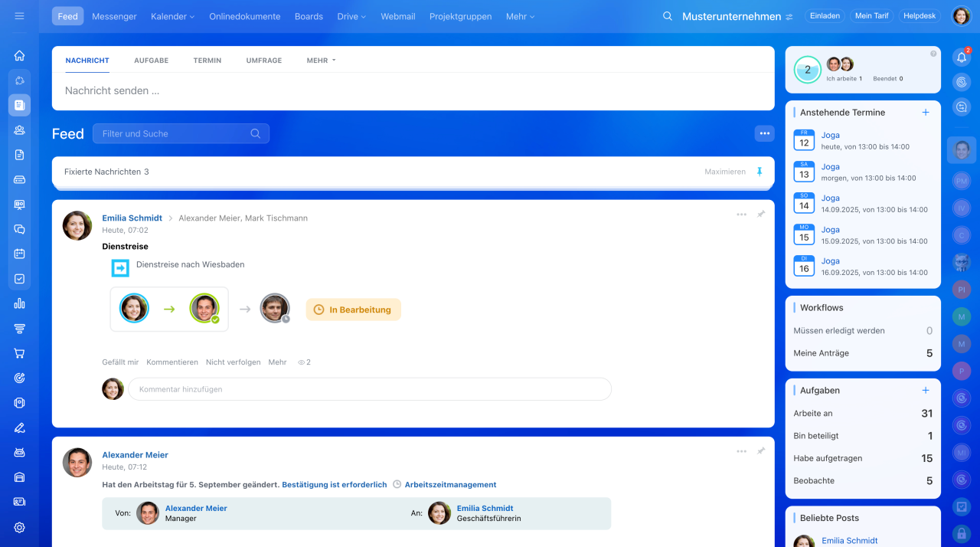The image size is (980, 547).
Task: Open the user profile avatar in top right
Action: 961,16
